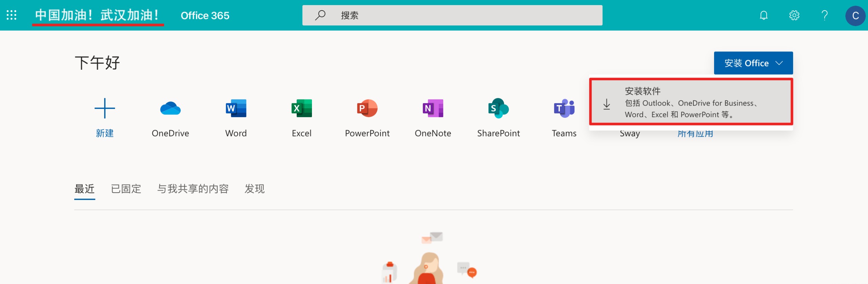Launch the PowerPoint app
This screenshot has width=868, height=284.
(x=367, y=109)
